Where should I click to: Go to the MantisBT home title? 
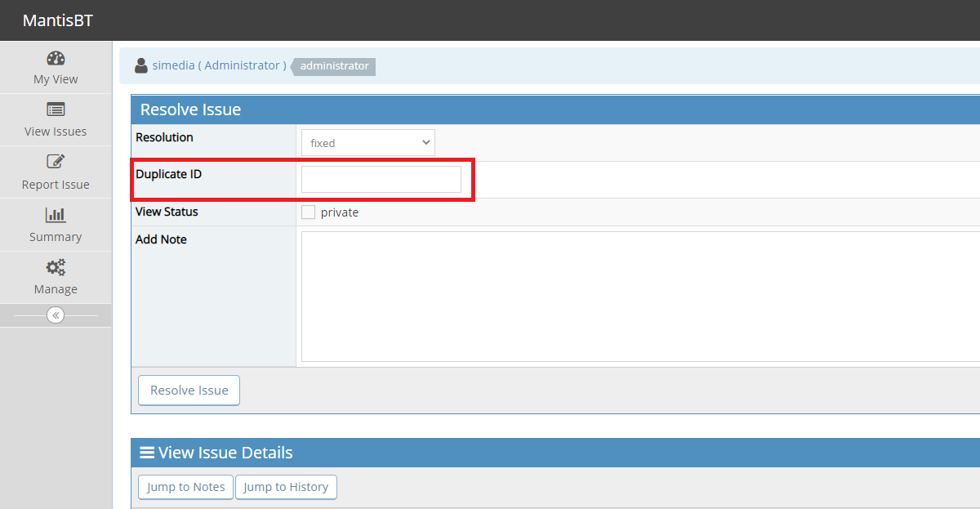58,20
